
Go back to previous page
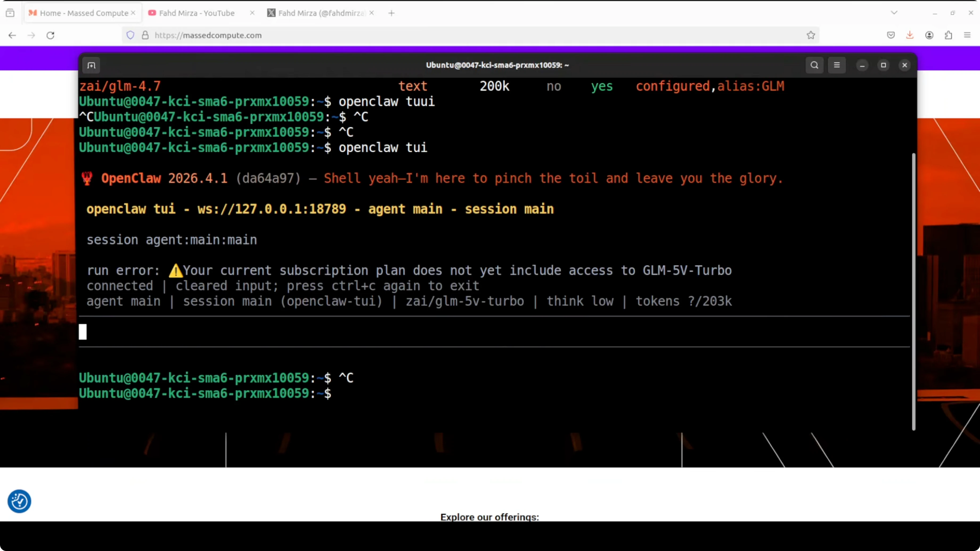[x=12, y=35]
